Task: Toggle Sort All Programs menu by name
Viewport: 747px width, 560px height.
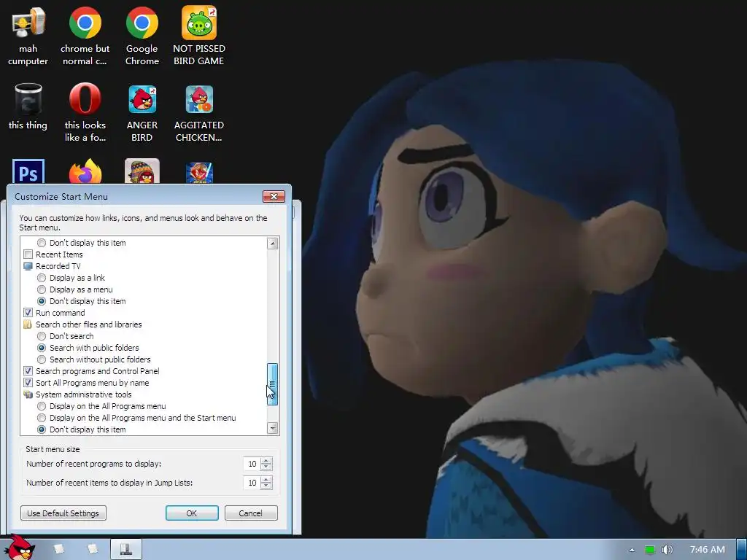Action: pyautogui.click(x=28, y=383)
